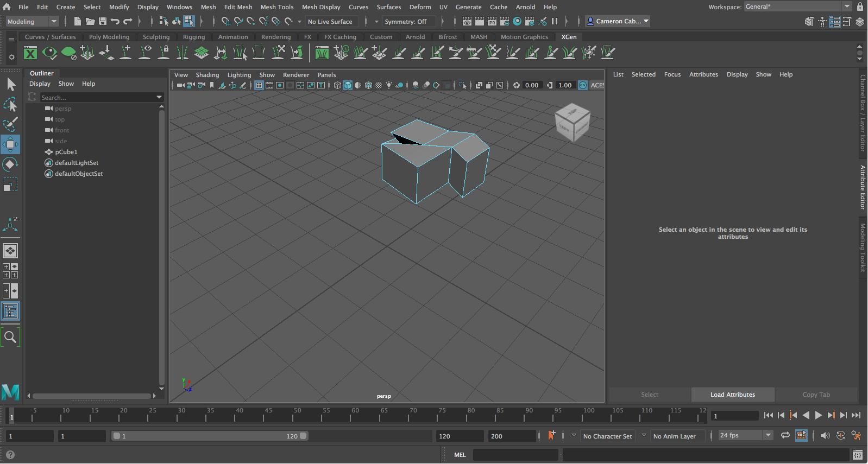Show the Outliner layout icon
This screenshot has width=868, height=464.
(10, 311)
